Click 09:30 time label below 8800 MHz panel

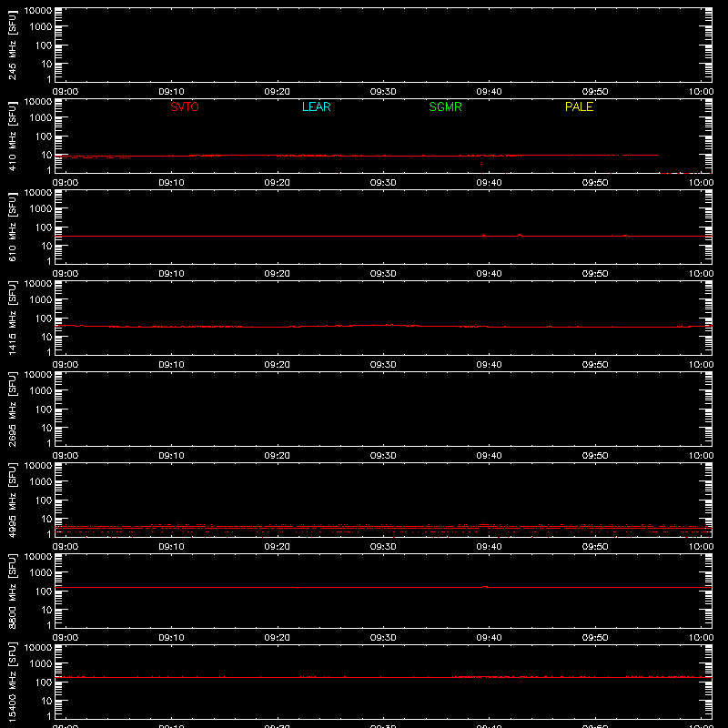[x=383, y=638]
